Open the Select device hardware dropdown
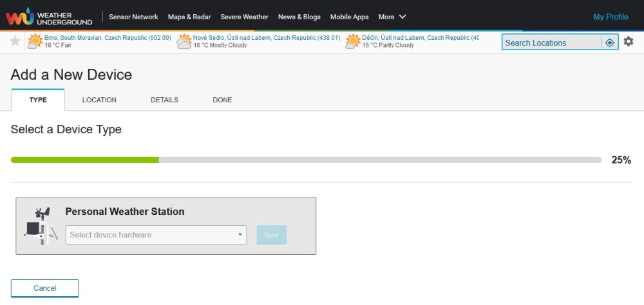 [x=156, y=235]
